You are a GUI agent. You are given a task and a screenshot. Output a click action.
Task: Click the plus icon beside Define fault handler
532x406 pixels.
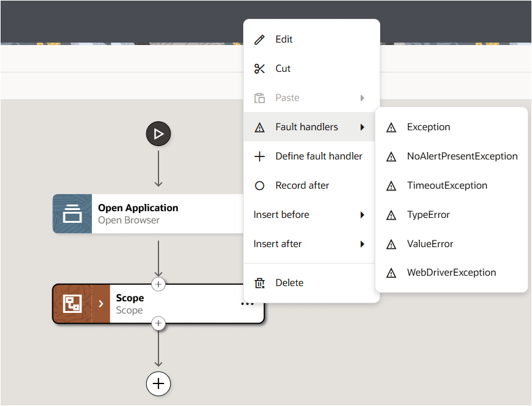[x=260, y=156]
